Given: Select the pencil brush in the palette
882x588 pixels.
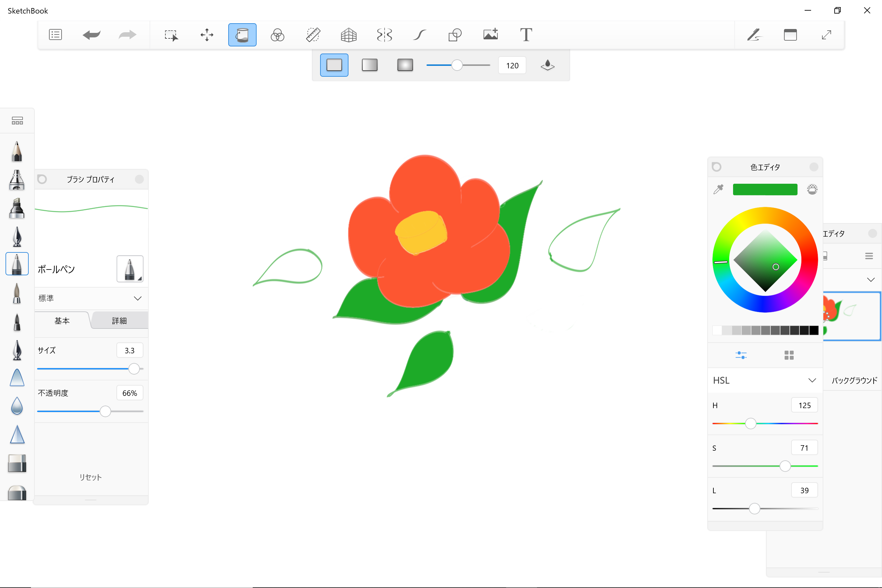Looking at the screenshot, I should tap(17, 152).
